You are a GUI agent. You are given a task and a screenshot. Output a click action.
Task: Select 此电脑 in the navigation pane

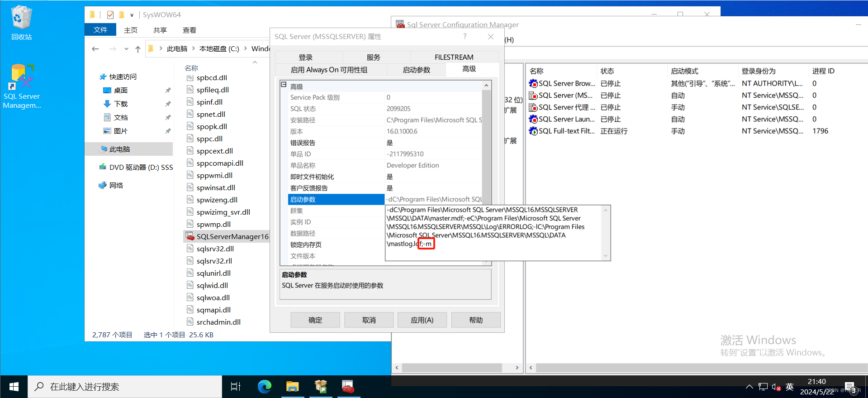click(128, 149)
